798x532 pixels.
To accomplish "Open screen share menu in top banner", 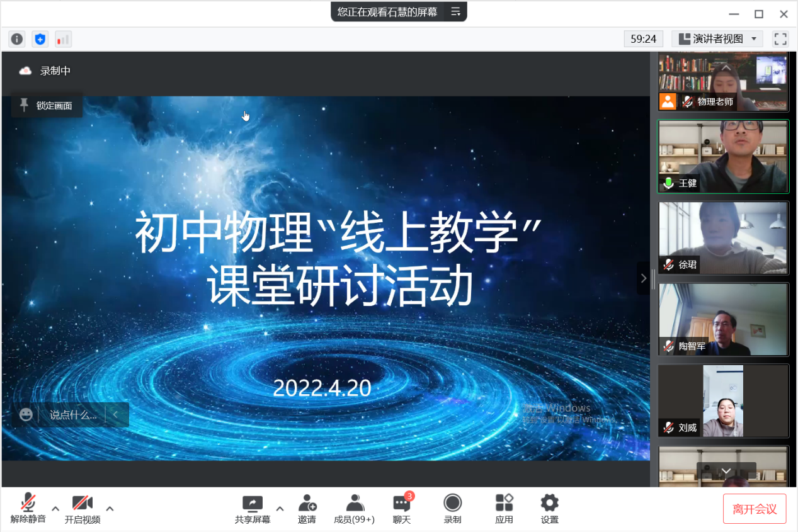I will pyautogui.click(x=455, y=11).
